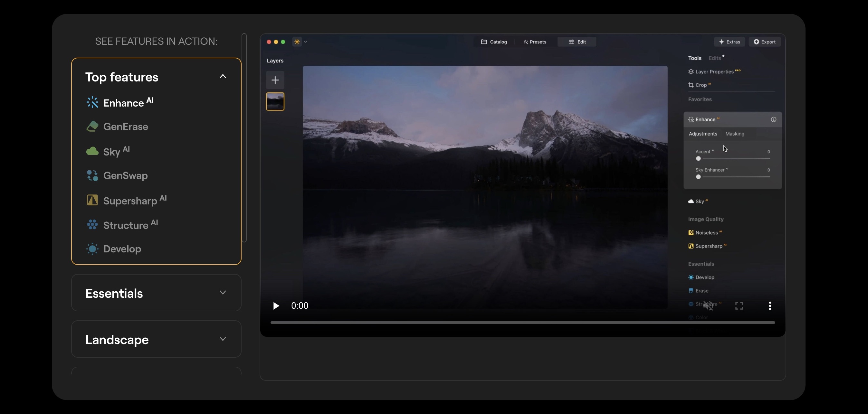Collapse the Enhance AI tool panel header

point(732,119)
